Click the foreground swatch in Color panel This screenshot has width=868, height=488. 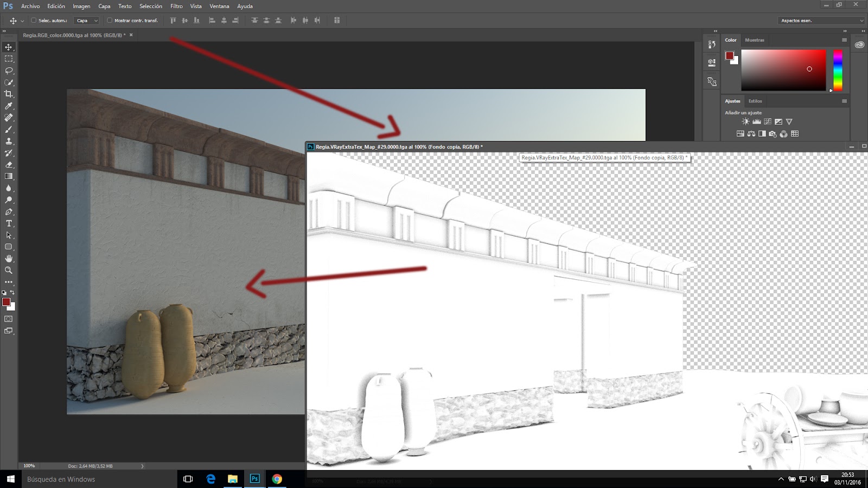[x=730, y=55]
